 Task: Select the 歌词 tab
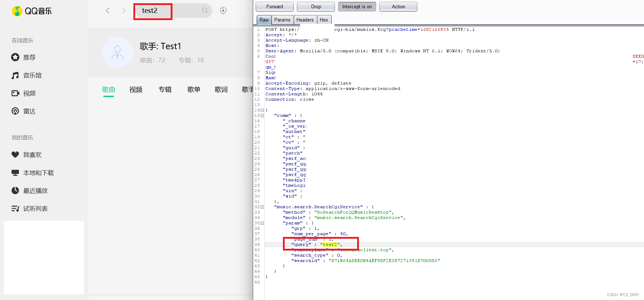click(x=221, y=90)
